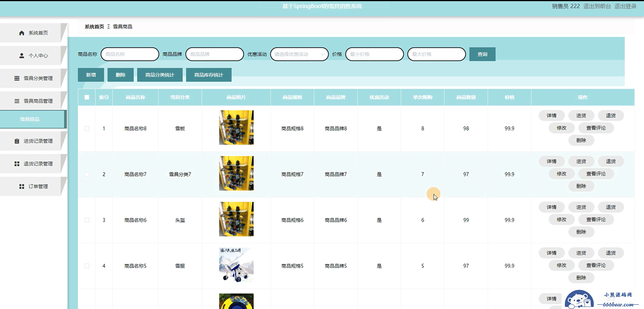Click 详情 for 商品名称7
The image size is (644, 309).
pyautogui.click(x=552, y=161)
